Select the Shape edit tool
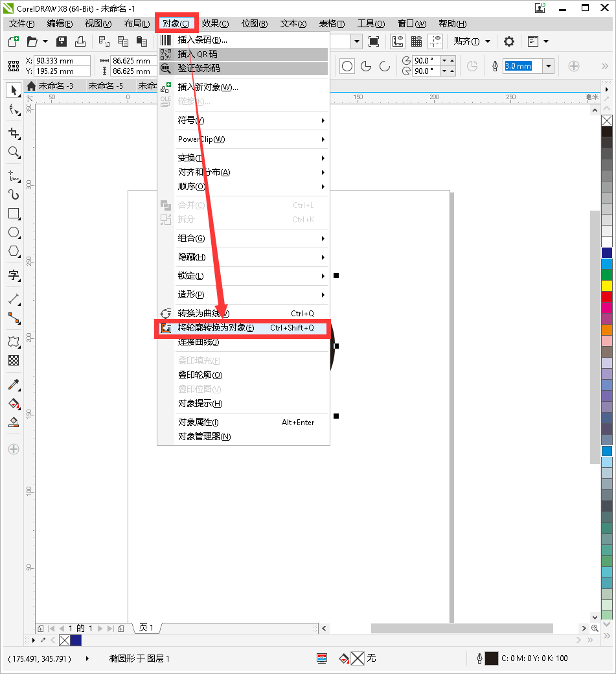This screenshot has width=616, height=674. [14, 110]
